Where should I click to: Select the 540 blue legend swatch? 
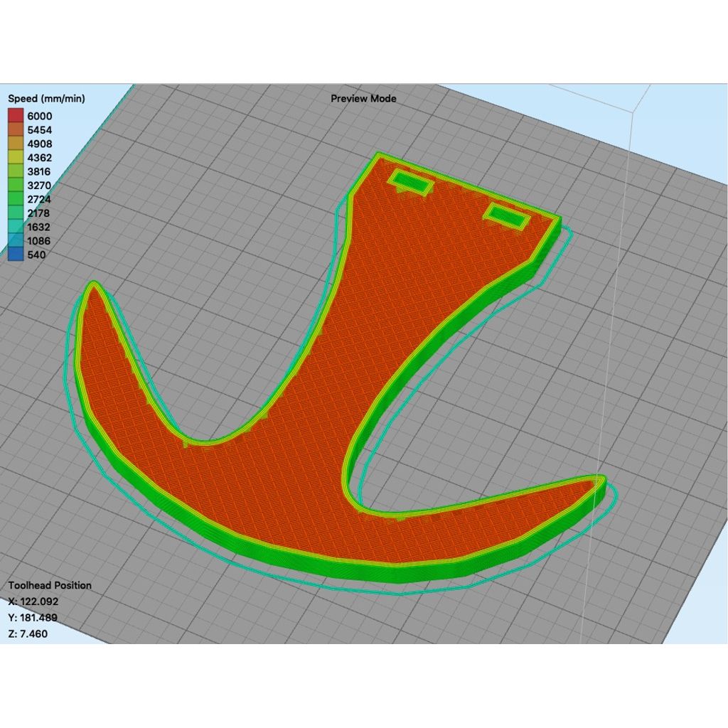pos(16,255)
